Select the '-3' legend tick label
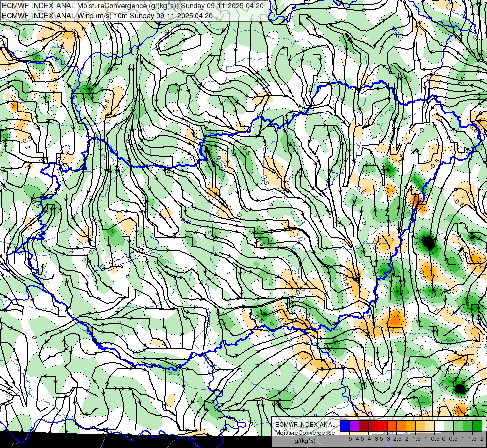 point(388,439)
